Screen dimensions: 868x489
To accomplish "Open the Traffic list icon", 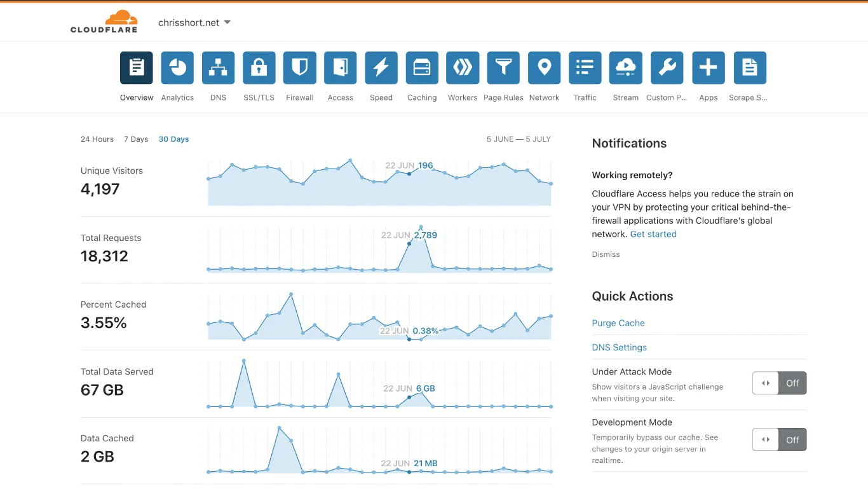I will click(x=585, y=68).
